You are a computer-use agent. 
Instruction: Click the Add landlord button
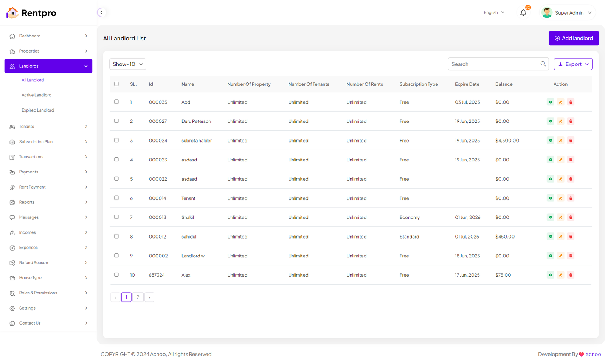(x=574, y=38)
